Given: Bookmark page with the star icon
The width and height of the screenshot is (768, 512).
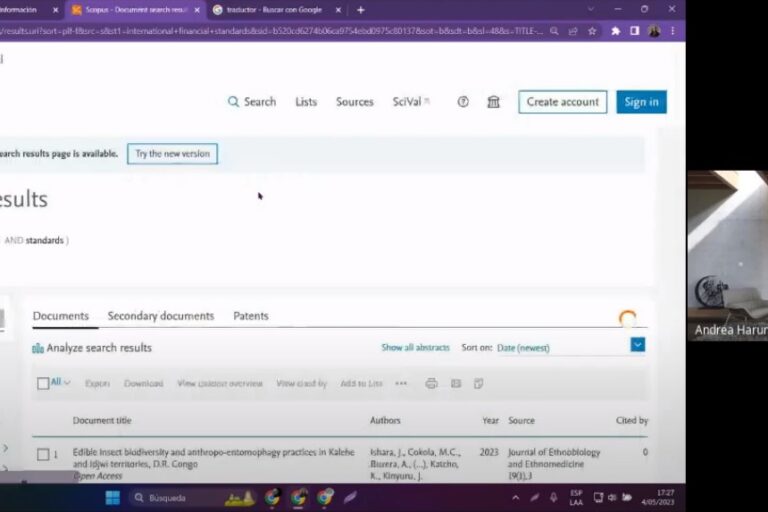Looking at the screenshot, I should (x=592, y=31).
